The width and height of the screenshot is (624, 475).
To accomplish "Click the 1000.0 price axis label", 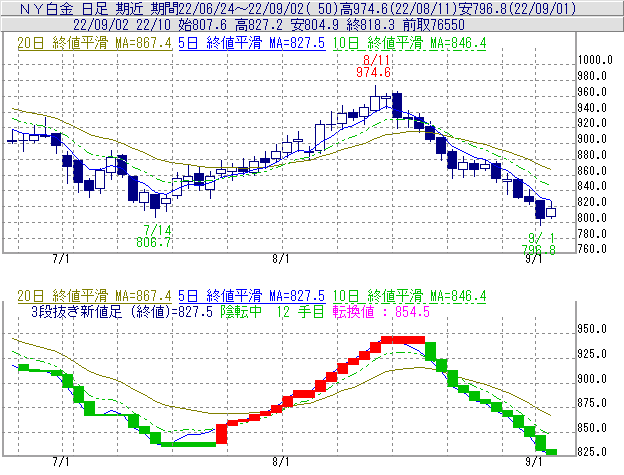I will click(x=595, y=60).
